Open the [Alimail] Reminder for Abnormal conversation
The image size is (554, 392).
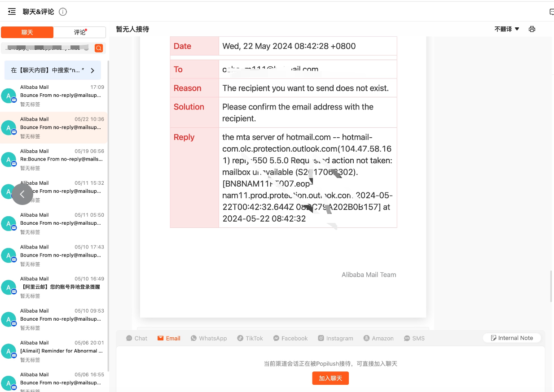coord(53,351)
